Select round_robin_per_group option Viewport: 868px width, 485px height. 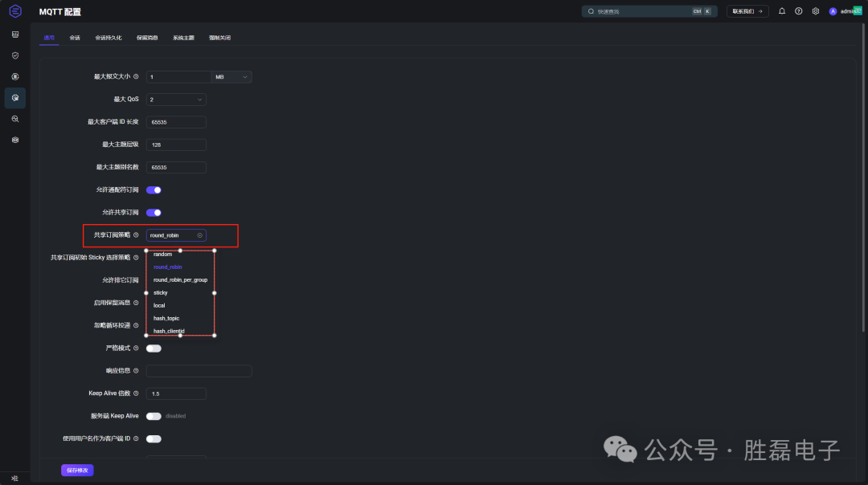(181, 279)
